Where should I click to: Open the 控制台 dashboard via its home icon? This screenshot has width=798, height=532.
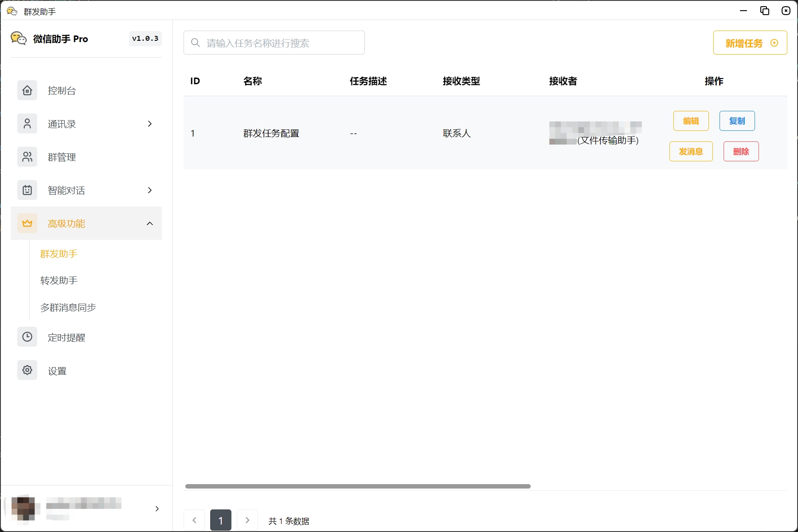pos(27,90)
